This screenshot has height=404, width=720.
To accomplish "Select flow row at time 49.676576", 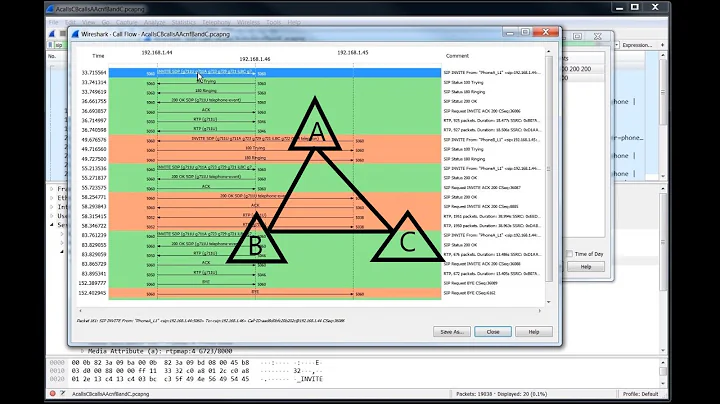I will point(275,140).
